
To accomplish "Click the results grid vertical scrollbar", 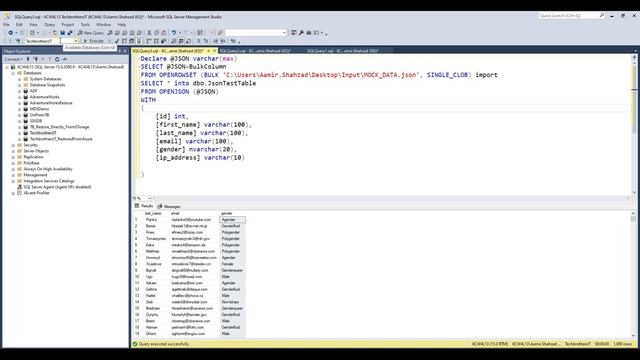I will click(633, 274).
